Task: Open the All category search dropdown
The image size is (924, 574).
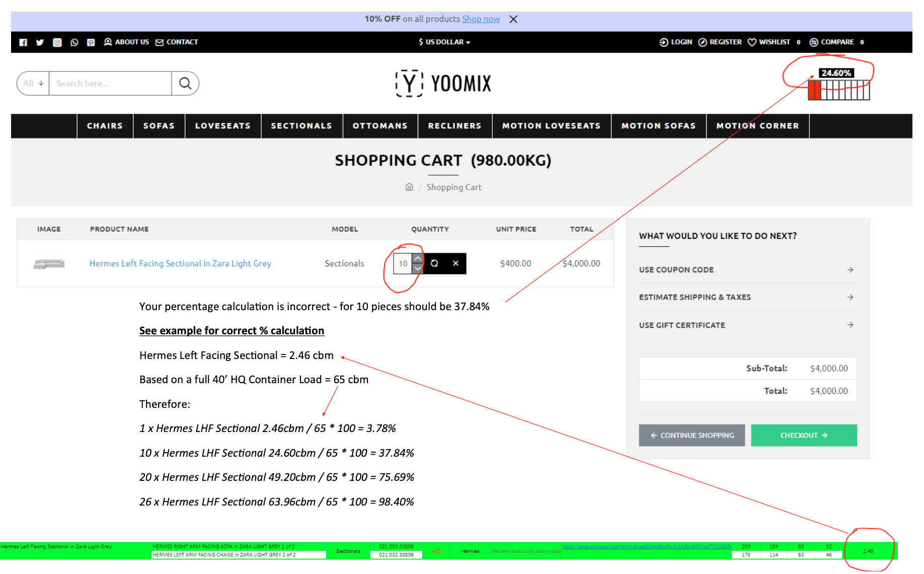Action: [x=33, y=84]
